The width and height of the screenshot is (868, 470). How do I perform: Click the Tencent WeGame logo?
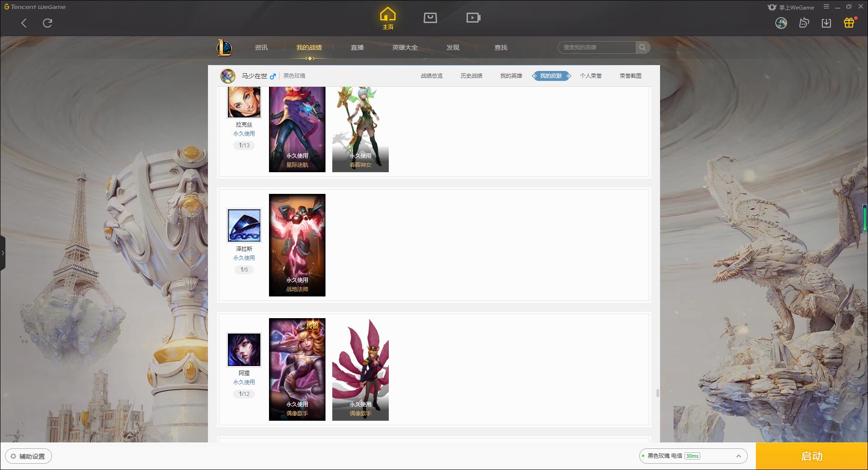[x=35, y=7]
